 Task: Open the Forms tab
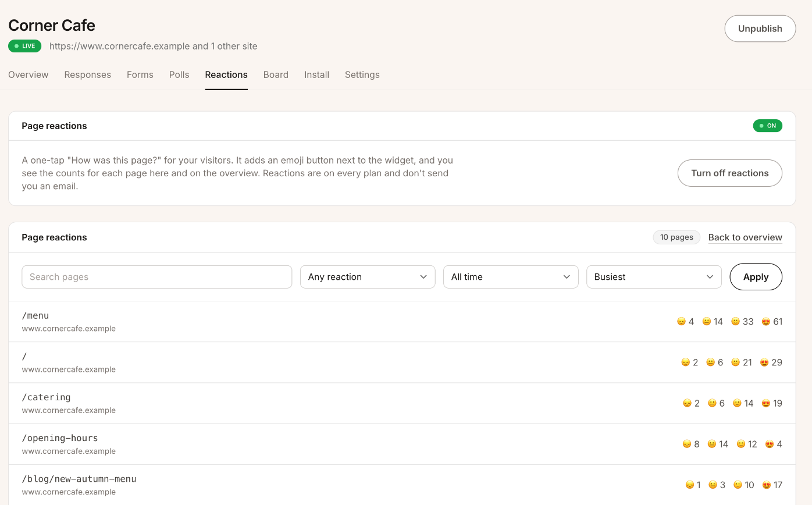point(140,74)
